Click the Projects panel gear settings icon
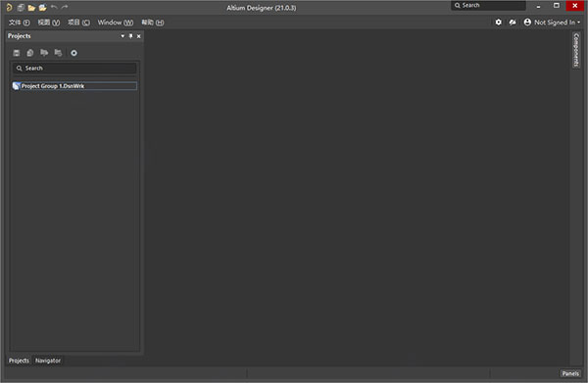 (73, 53)
